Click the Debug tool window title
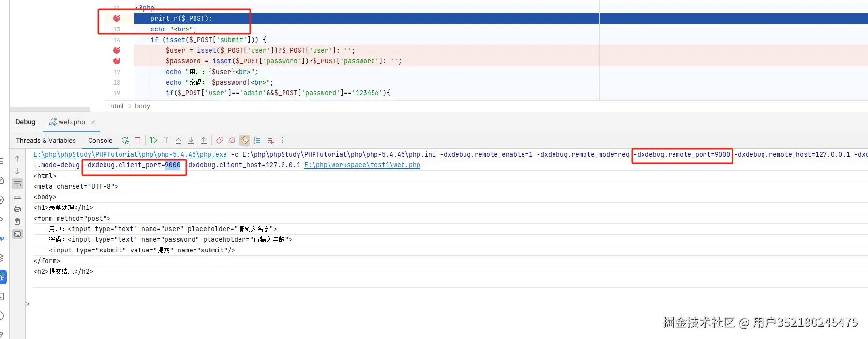This screenshot has height=339, width=868. pos(26,122)
